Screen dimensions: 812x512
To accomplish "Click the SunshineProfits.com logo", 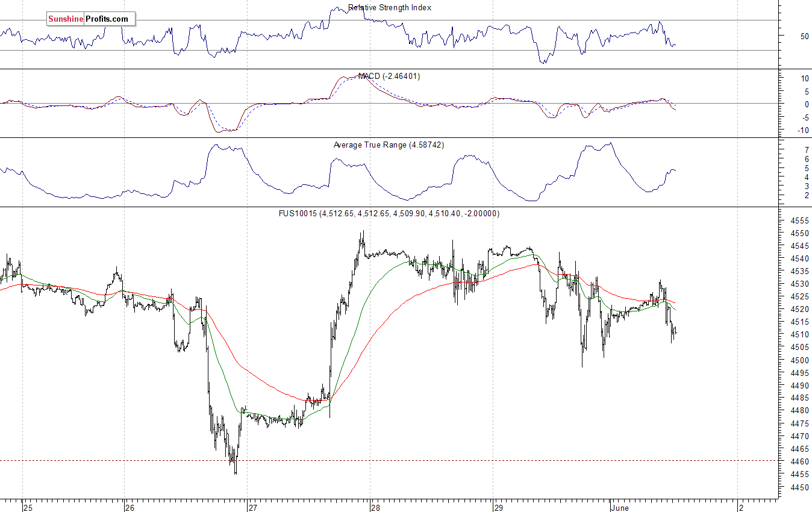I will tap(91, 19).
